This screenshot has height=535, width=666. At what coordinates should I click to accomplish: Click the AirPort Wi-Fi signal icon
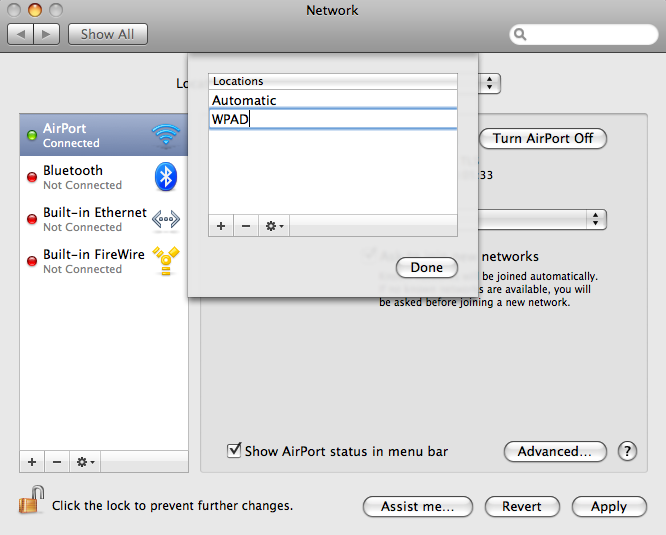point(166,135)
